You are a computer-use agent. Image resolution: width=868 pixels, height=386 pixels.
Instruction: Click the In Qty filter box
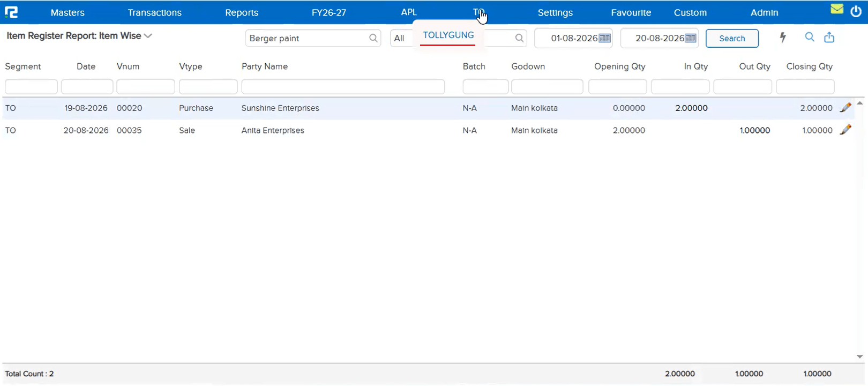click(680, 86)
